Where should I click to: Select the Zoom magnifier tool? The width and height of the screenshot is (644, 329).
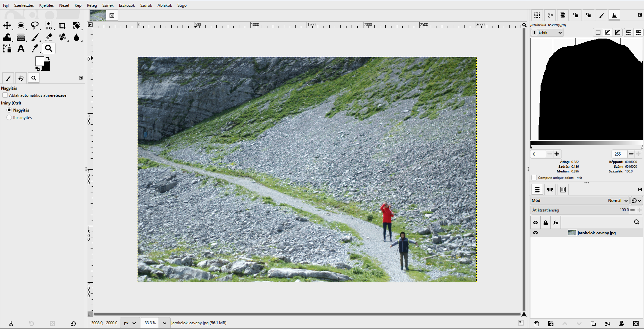(49, 49)
